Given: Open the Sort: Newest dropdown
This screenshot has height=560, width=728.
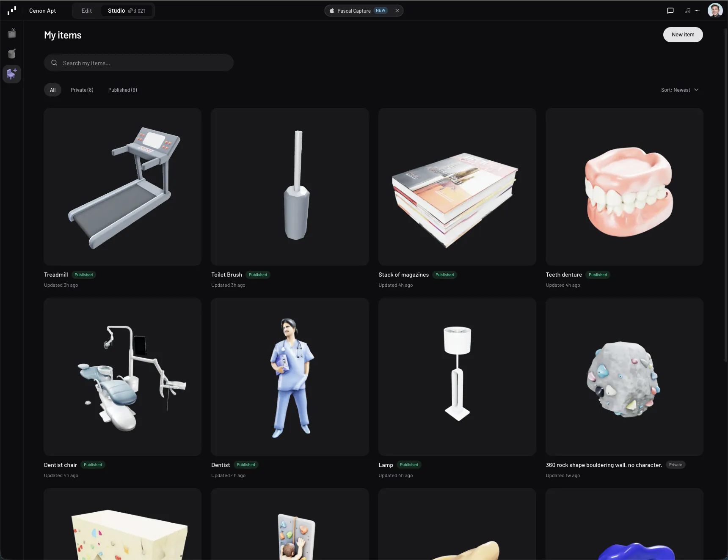Looking at the screenshot, I should tap(680, 90).
